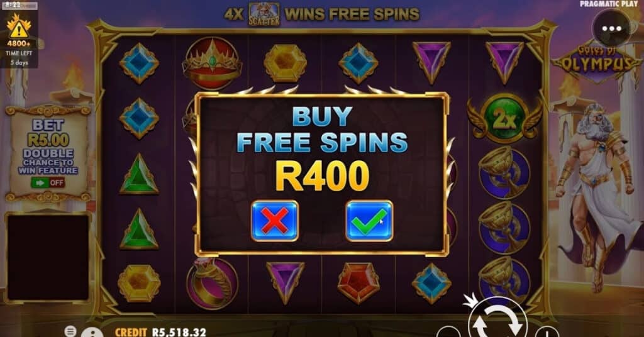Click the red crown symbol on the reels

click(212, 64)
